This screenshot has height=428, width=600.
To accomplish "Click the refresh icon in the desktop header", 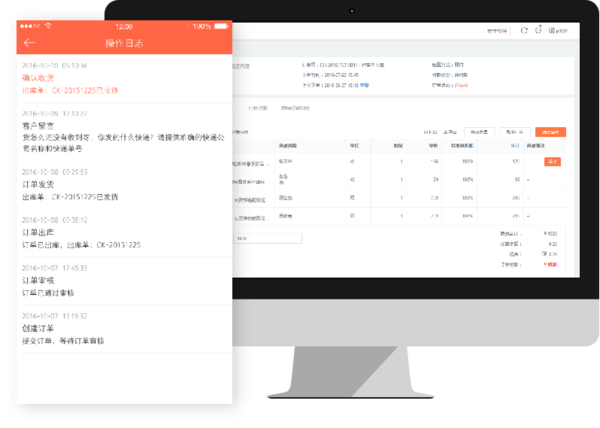I will [524, 31].
